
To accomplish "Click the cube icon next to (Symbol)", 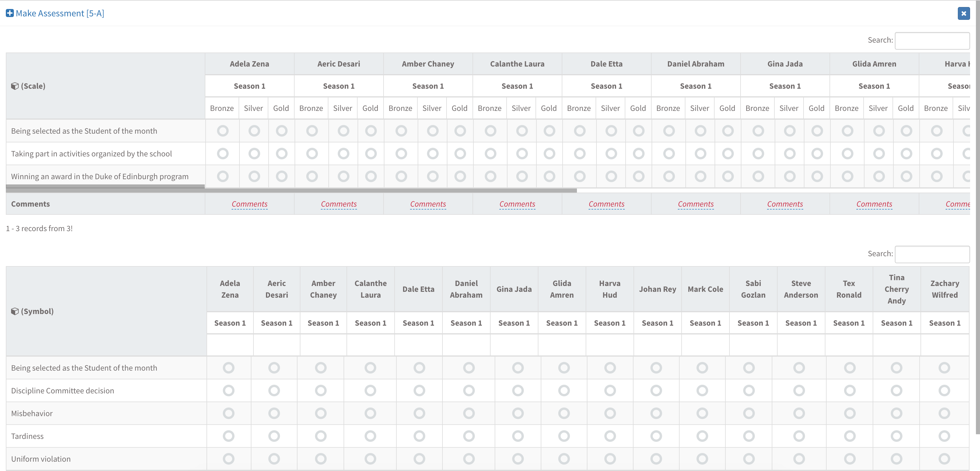I will (15, 311).
